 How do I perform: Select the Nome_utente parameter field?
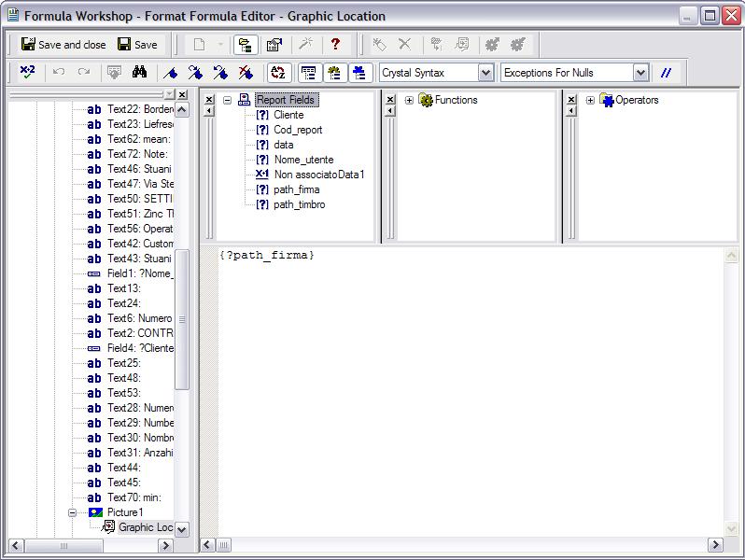(x=303, y=160)
